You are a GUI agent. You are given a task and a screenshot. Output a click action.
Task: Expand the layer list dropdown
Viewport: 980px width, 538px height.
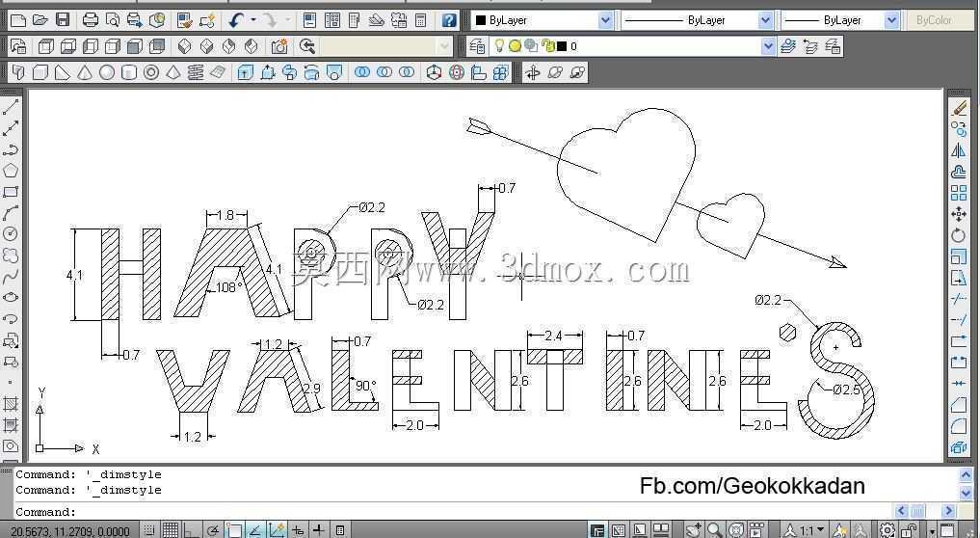pyautogui.click(x=768, y=46)
